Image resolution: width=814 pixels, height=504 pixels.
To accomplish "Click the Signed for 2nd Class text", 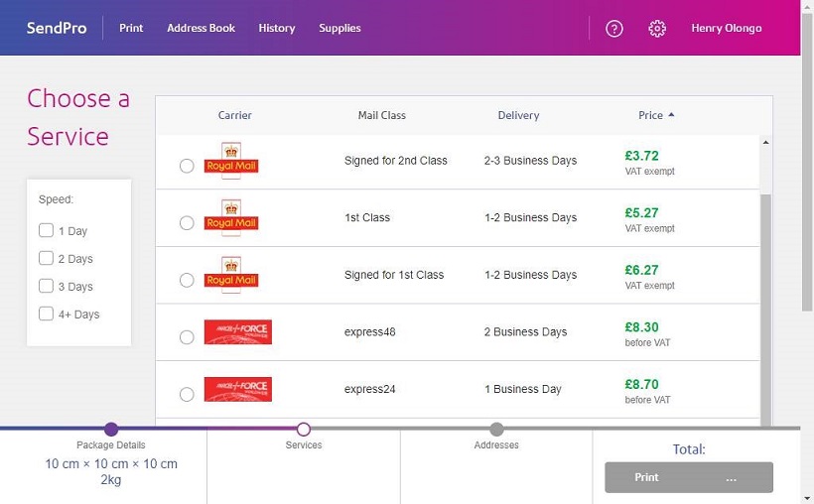I will click(395, 161).
